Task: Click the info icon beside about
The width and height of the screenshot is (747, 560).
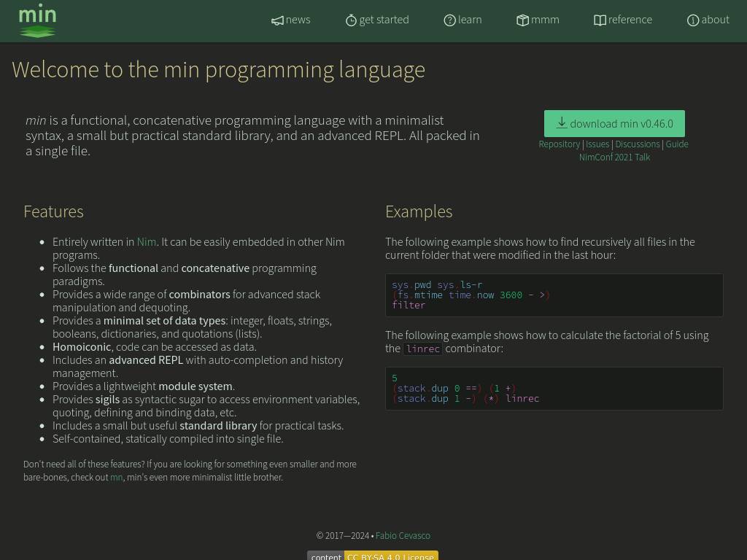Action: [x=693, y=20]
